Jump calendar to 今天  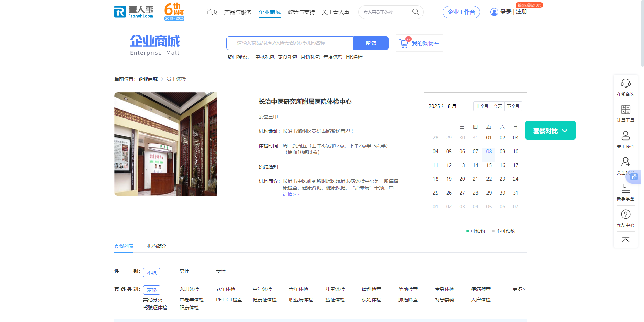coord(498,106)
